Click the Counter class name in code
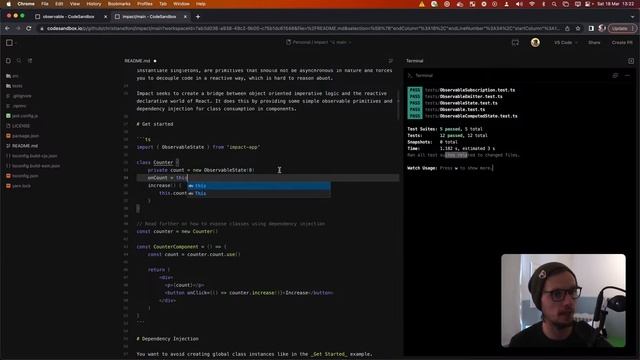Screen dimensions: 640x360 coord(163,162)
